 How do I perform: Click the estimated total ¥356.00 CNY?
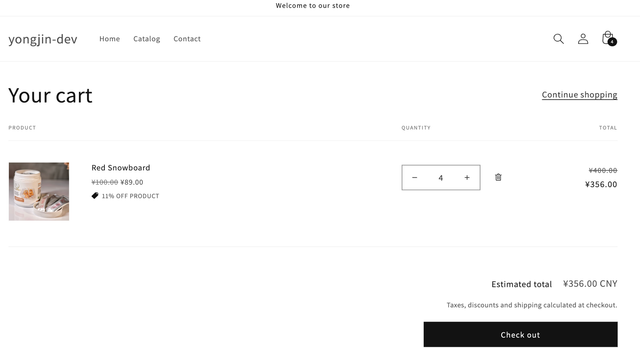click(x=590, y=284)
